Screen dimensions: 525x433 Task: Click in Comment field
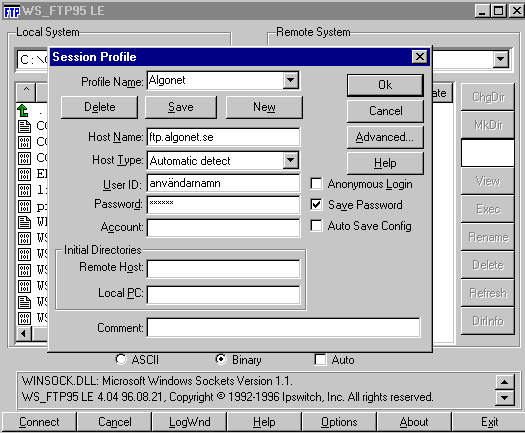284,328
